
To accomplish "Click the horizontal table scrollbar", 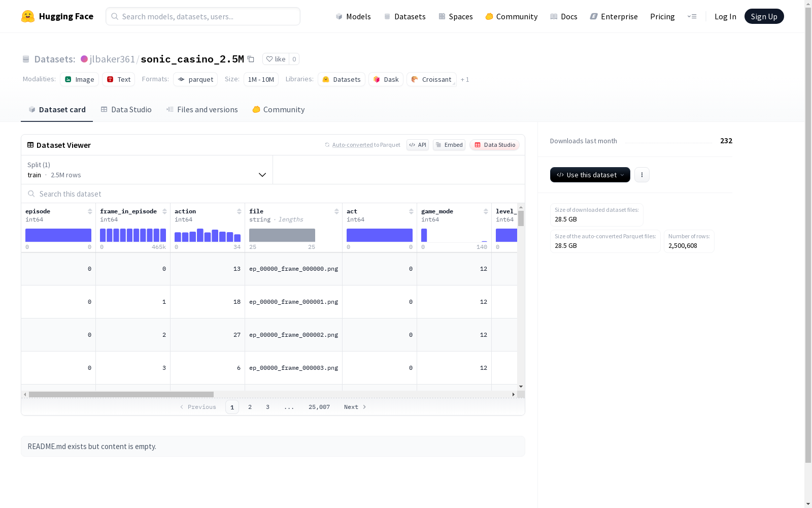I will pyautogui.click(x=121, y=394).
